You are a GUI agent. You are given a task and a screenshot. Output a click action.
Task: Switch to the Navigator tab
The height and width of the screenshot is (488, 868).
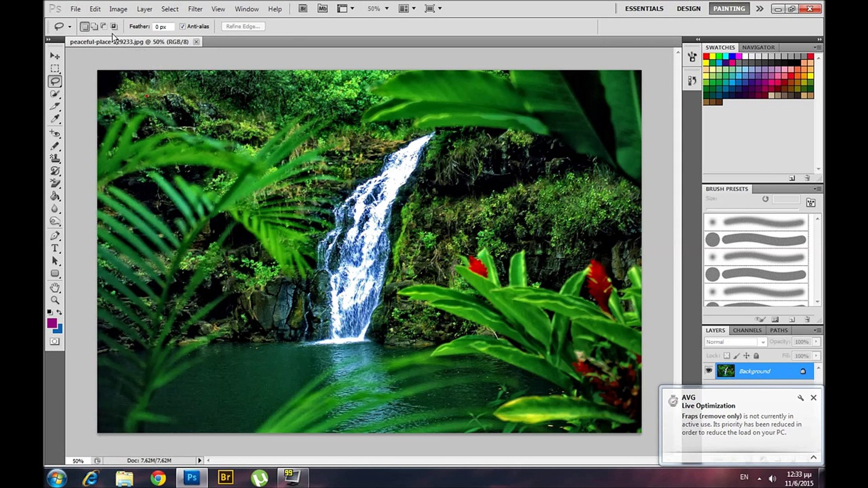tap(758, 47)
